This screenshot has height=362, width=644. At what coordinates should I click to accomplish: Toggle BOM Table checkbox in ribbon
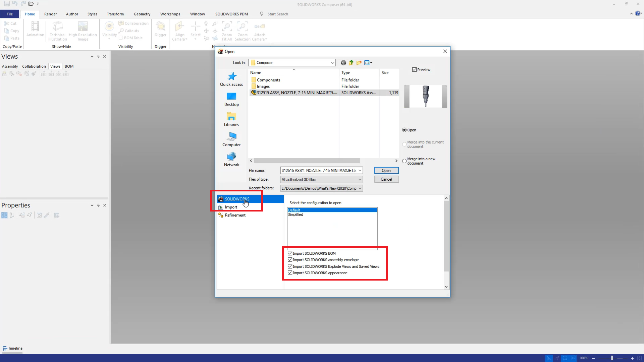tap(121, 38)
